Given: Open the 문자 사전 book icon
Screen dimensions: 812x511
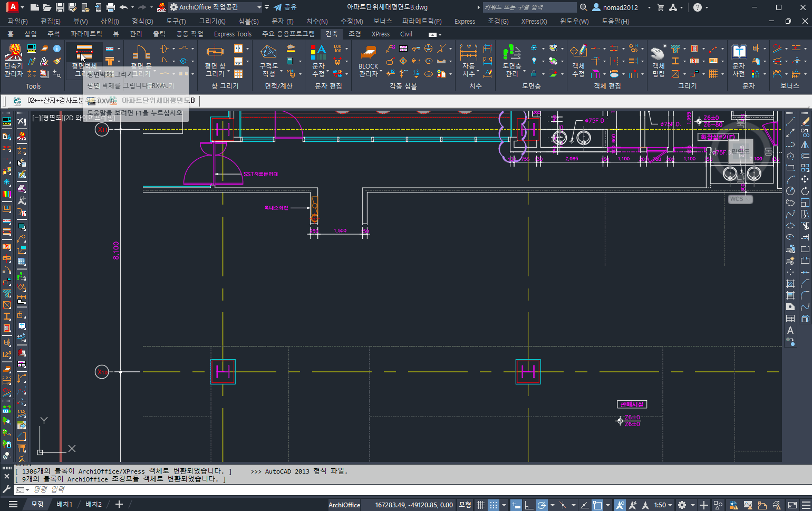Looking at the screenshot, I should click(739, 53).
